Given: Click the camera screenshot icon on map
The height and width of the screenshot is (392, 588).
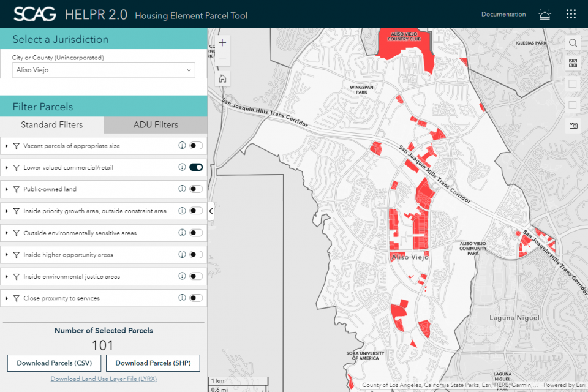Looking at the screenshot, I should (x=573, y=126).
